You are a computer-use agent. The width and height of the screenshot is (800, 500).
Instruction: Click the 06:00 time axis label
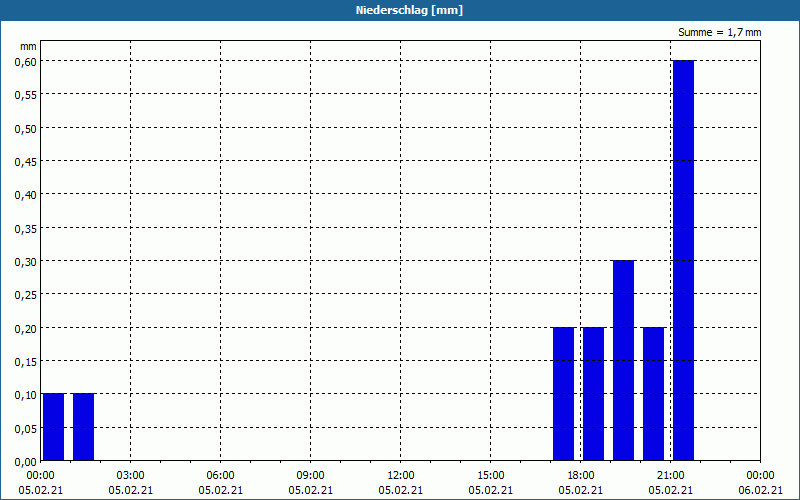220,476
